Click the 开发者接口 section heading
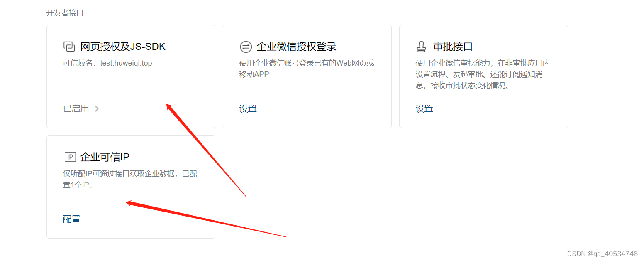This screenshot has width=644, height=261. (x=65, y=13)
